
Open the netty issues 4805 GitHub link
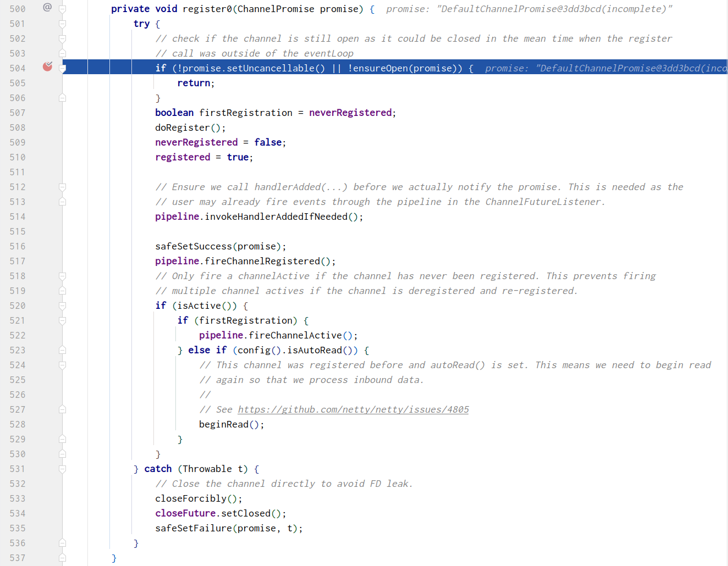[353, 409]
